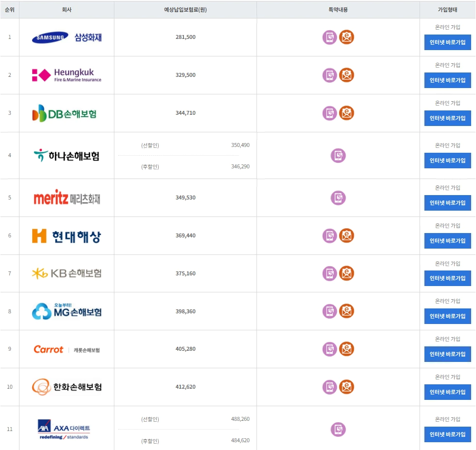
Task: Click the 후할인 value 346,290
Action: tap(240, 166)
